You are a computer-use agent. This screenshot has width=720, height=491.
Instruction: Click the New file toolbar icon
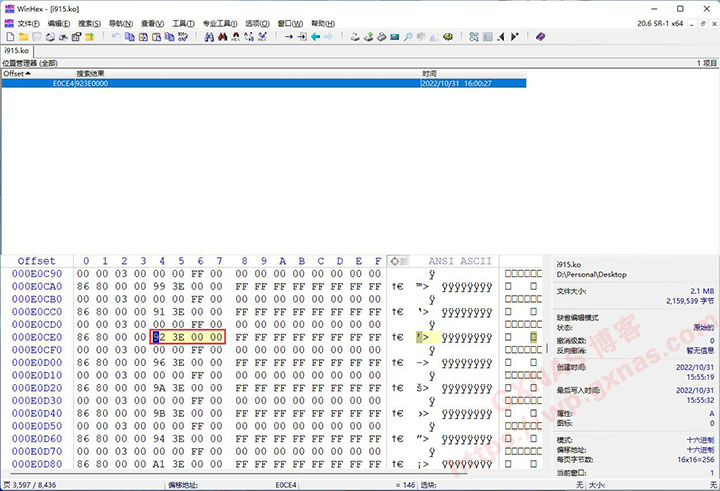click(x=9, y=37)
